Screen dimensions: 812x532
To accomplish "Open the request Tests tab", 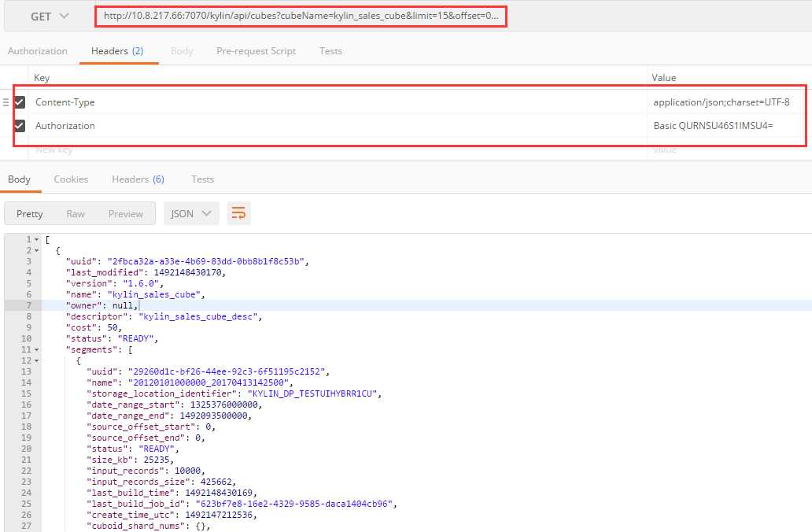I will click(x=330, y=51).
